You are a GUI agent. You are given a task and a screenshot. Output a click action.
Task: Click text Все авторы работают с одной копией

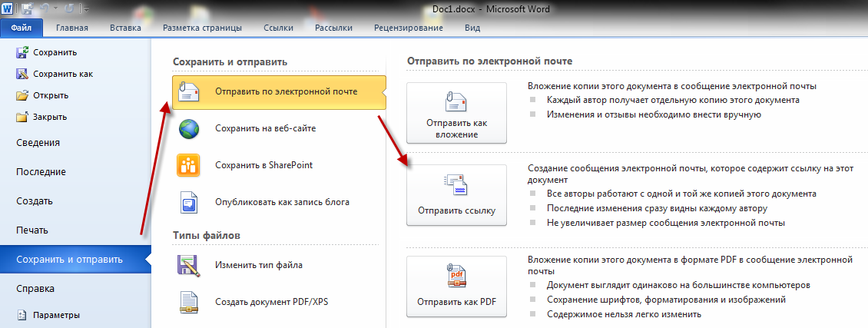tap(681, 194)
